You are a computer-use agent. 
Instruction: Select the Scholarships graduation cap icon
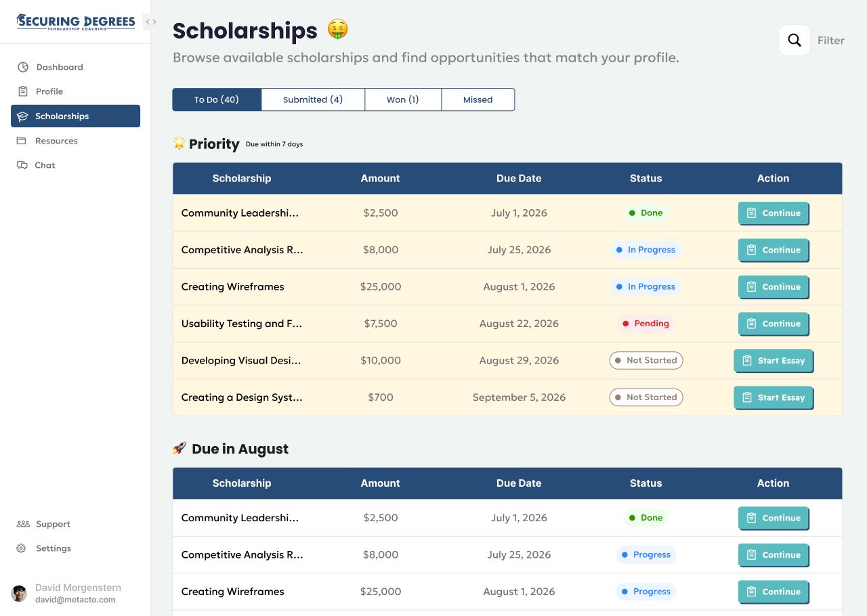[22, 116]
